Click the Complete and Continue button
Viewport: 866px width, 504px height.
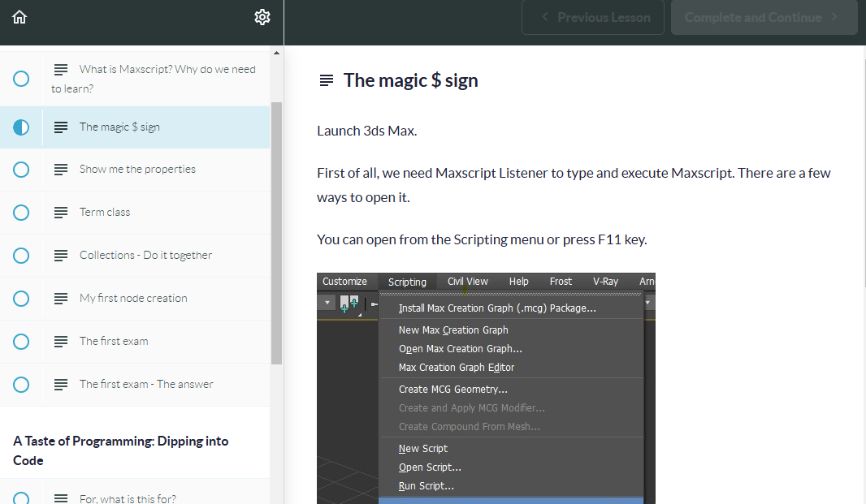point(764,18)
